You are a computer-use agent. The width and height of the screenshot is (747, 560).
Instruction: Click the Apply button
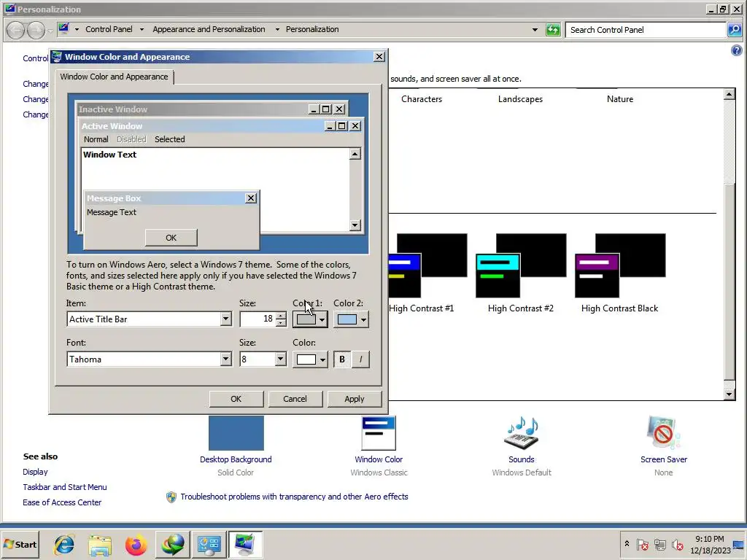[x=354, y=399]
